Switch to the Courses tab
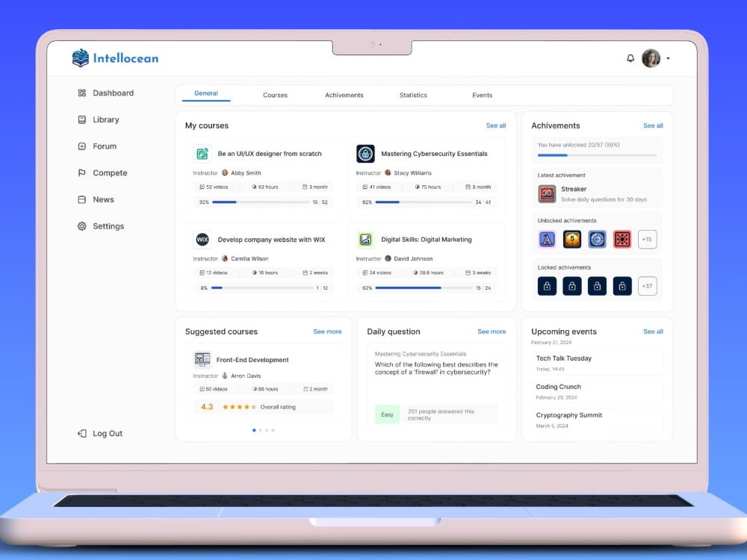747x560 pixels. pos(275,96)
